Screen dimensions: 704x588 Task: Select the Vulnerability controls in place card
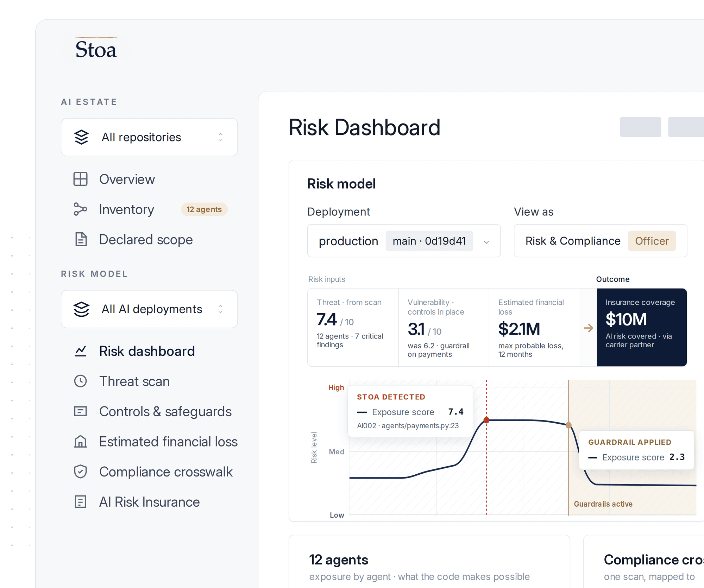coord(444,327)
